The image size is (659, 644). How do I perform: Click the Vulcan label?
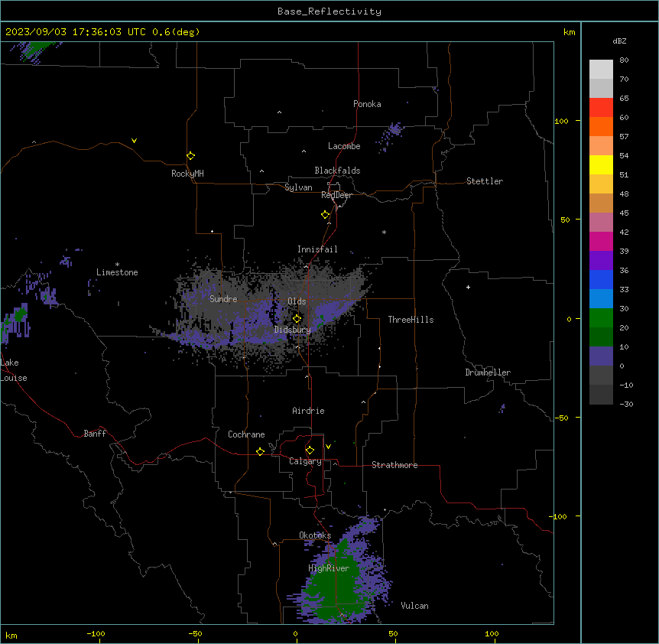point(414,606)
